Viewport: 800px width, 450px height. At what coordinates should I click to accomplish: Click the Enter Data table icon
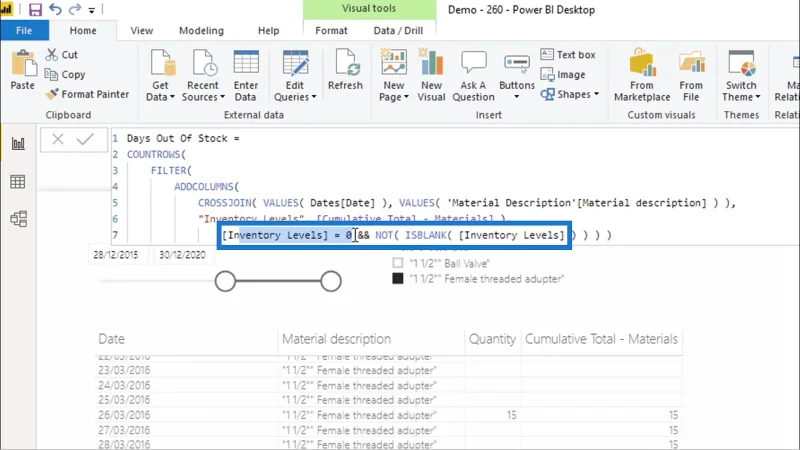coord(246,63)
